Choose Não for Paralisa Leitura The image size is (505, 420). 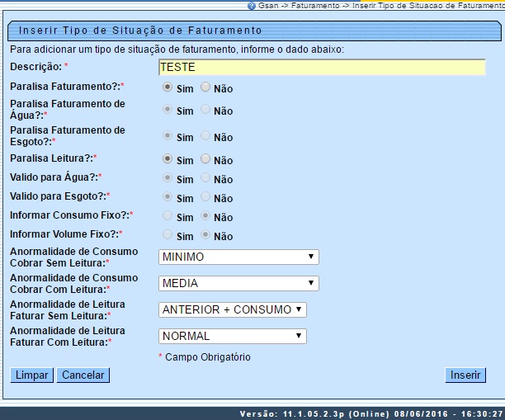(205, 158)
